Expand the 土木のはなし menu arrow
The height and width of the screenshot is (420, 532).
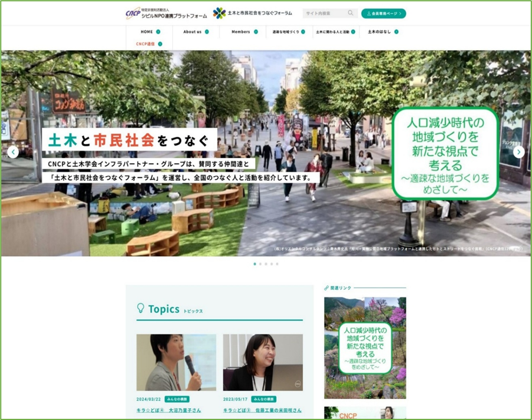point(396,32)
